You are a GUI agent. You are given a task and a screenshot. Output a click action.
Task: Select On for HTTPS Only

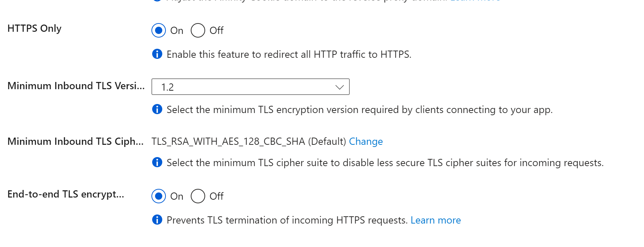(159, 30)
